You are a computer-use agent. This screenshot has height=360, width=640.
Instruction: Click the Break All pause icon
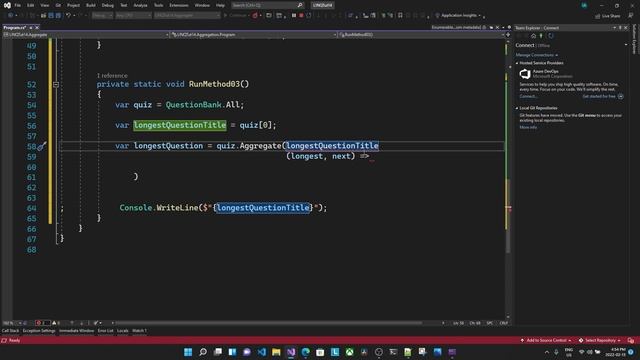294,16
